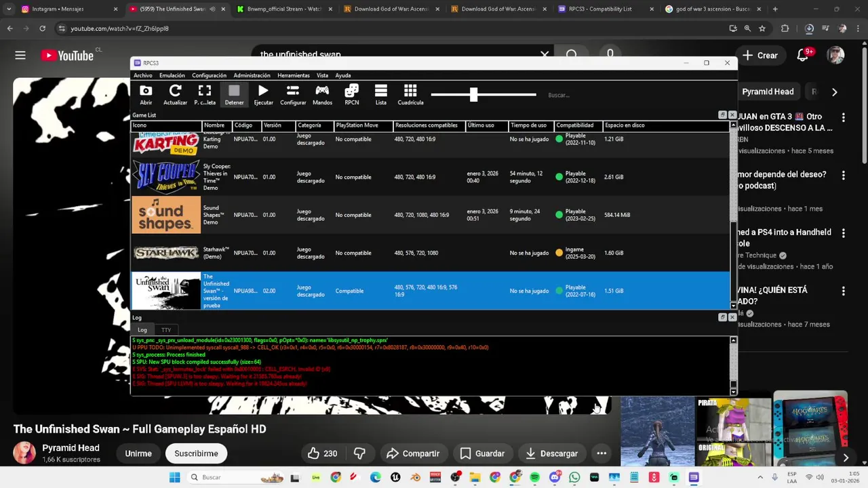The height and width of the screenshot is (488, 868).
Task: Close the Game List panel
Action: [x=732, y=115]
